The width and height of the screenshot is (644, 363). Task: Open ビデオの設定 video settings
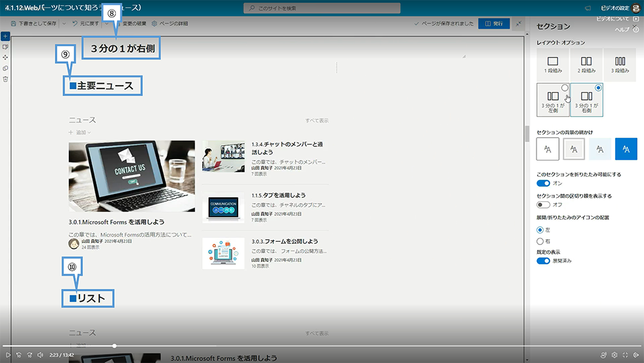[614, 8]
